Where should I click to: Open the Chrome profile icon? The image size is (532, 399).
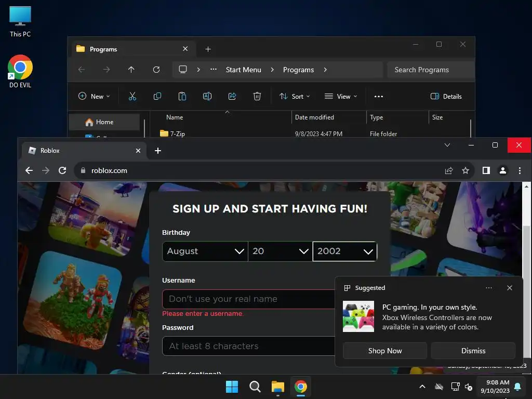click(x=503, y=170)
